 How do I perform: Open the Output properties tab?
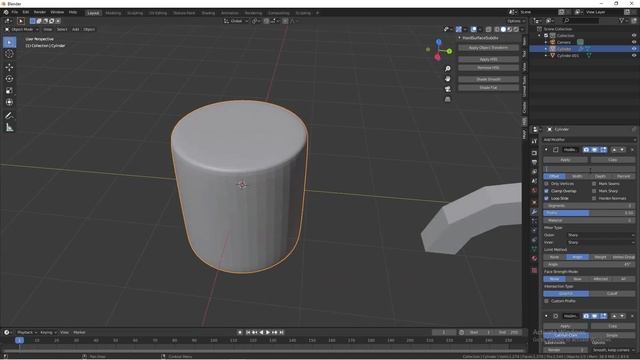tap(534, 162)
